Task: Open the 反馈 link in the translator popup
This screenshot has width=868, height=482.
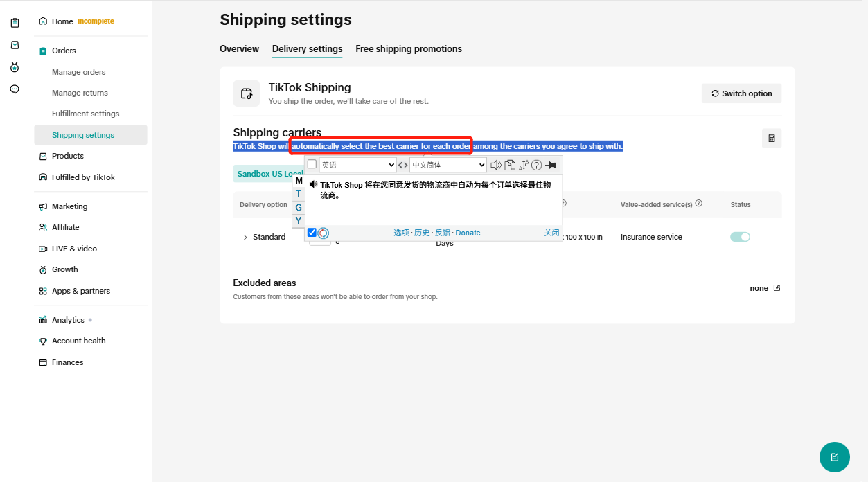Action: (x=443, y=233)
